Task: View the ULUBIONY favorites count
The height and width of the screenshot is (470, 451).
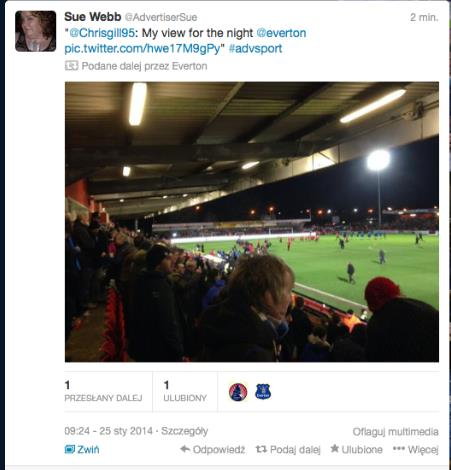Action: click(185, 391)
